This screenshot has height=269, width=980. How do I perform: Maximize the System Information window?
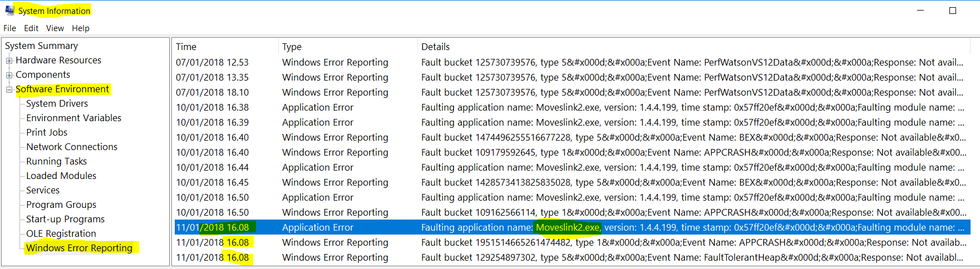click(953, 11)
